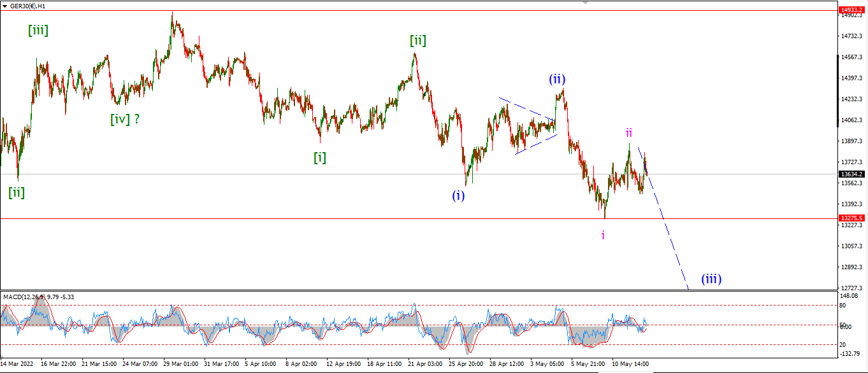Select the green [iii] wave label

pyautogui.click(x=38, y=29)
